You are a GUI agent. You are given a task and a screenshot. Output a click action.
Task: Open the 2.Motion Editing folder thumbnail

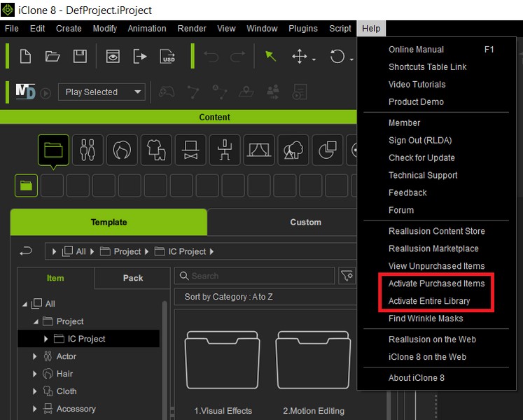[313, 360]
